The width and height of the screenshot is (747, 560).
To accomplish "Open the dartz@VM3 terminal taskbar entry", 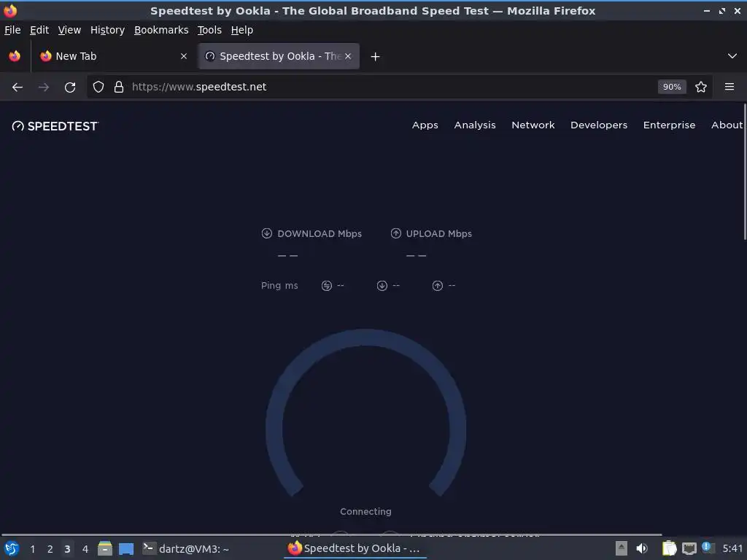I will click(187, 549).
